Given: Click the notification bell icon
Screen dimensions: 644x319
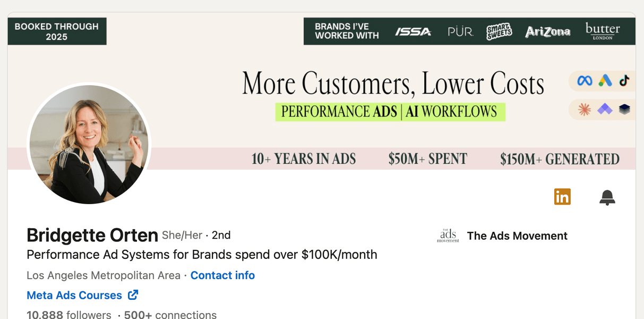Looking at the screenshot, I should click(x=607, y=197).
